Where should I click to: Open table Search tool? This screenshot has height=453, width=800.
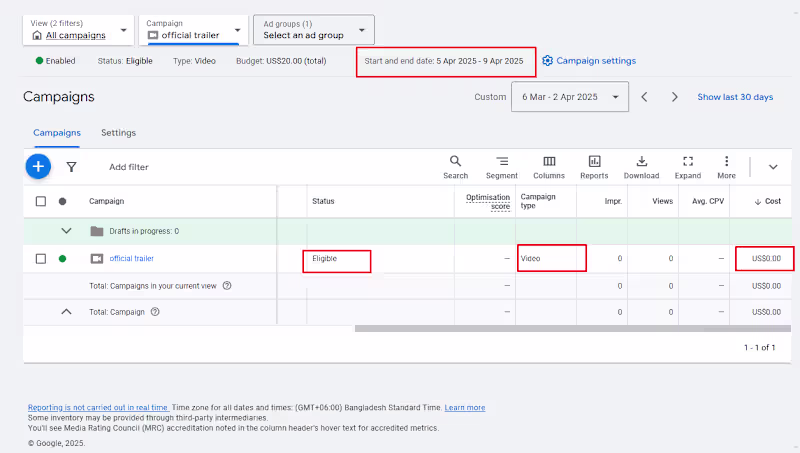coord(455,166)
